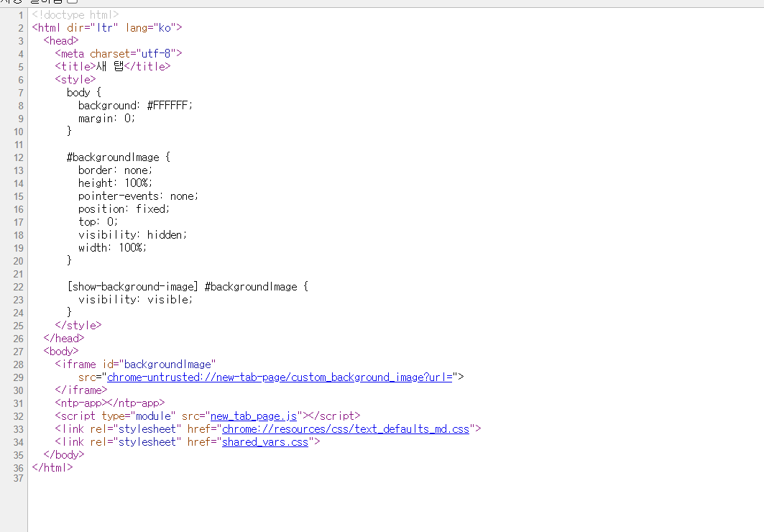Click line number 29 in the gutter
This screenshot has width=764, height=532.
tap(19, 377)
